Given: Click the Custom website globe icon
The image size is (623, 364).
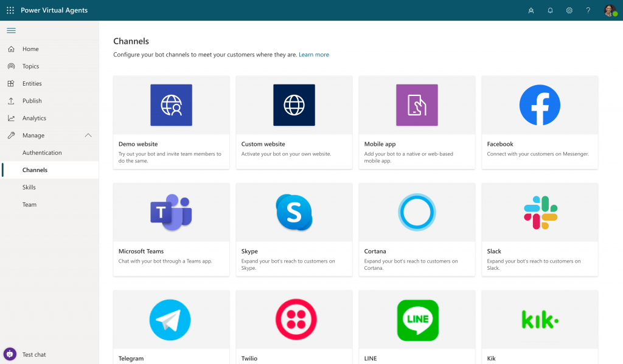Looking at the screenshot, I should tap(294, 105).
